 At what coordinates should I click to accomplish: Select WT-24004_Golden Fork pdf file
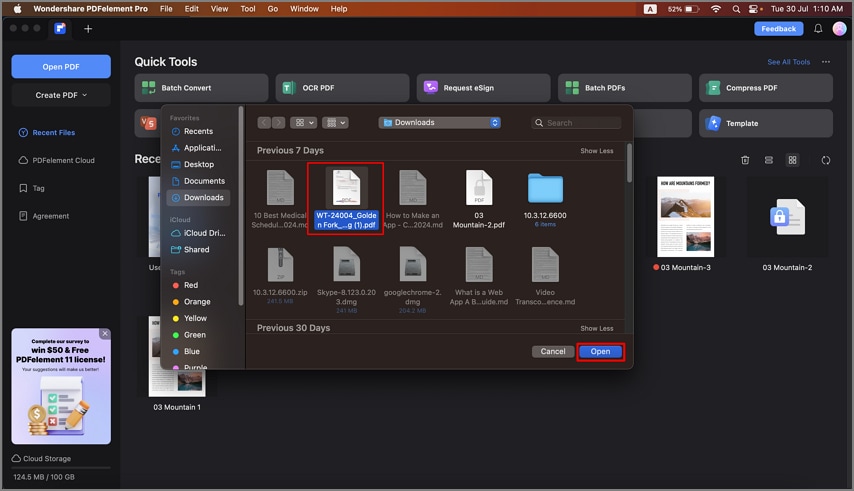tap(346, 199)
